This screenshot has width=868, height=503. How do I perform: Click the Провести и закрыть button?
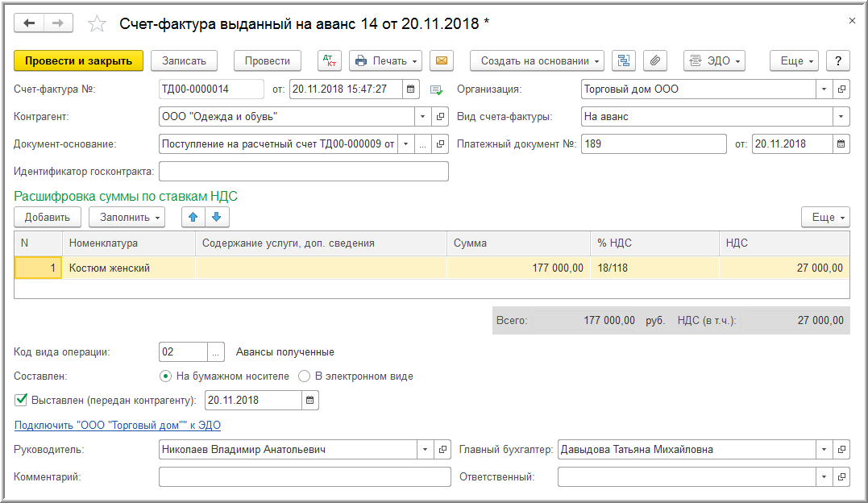(x=79, y=61)
